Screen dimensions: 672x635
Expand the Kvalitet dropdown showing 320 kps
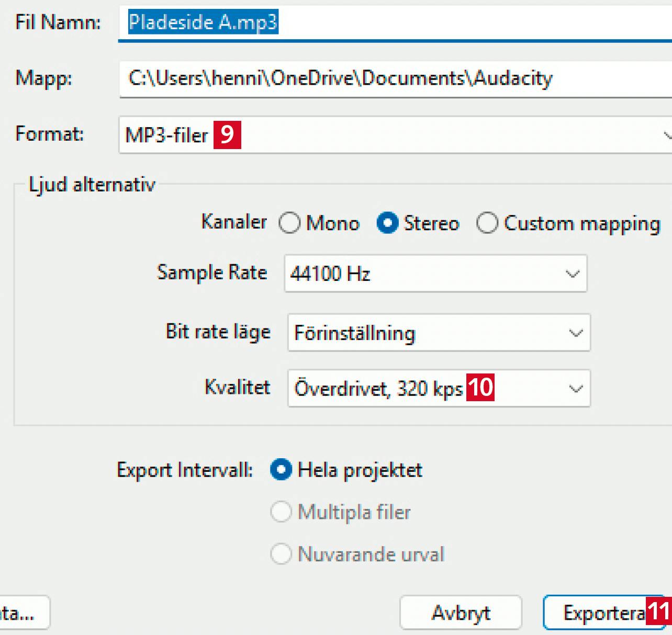575,389
